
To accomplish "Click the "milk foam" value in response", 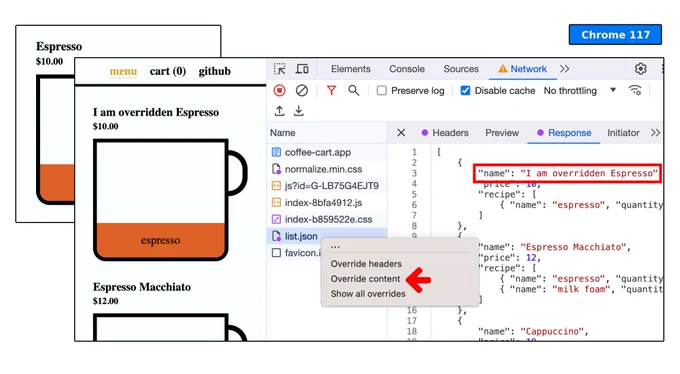I will point(581,289).
